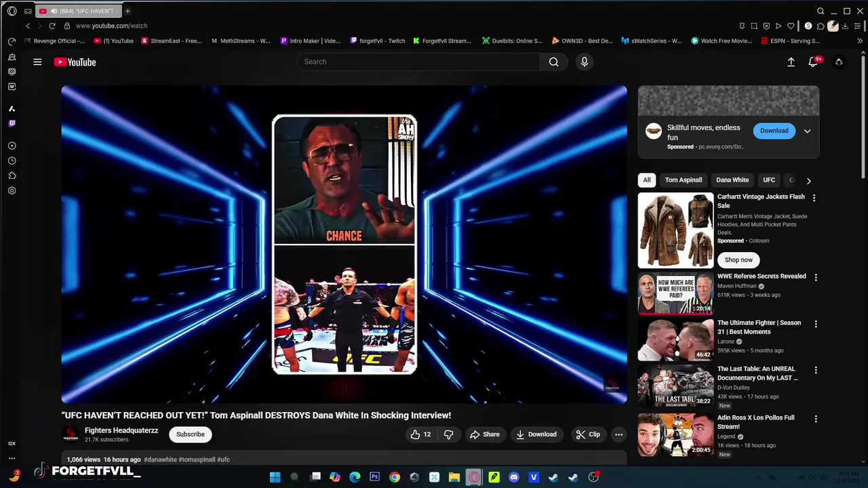Download the video below the player
The width and height of the screenshot is (868, 488).
536,434
